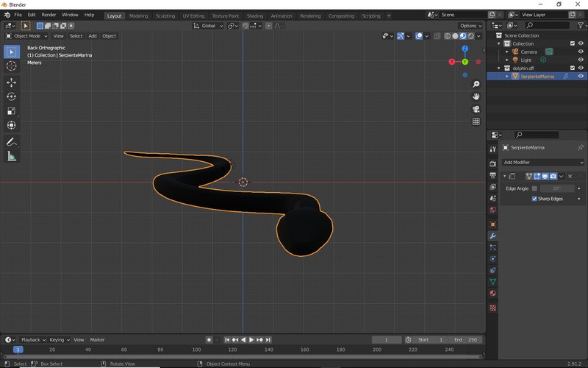Switch orthographic/perspective grid icon
The image size is (588, 368).
[x=476, y=121]
